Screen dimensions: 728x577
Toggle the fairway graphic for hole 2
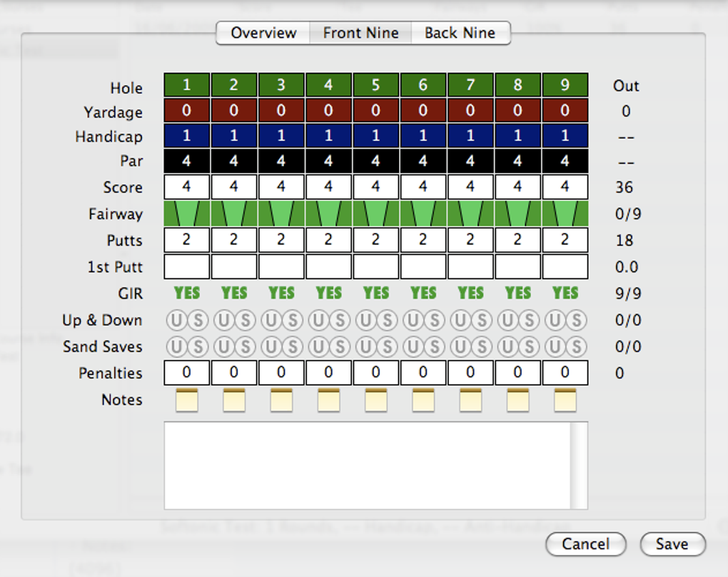(235, 214)
